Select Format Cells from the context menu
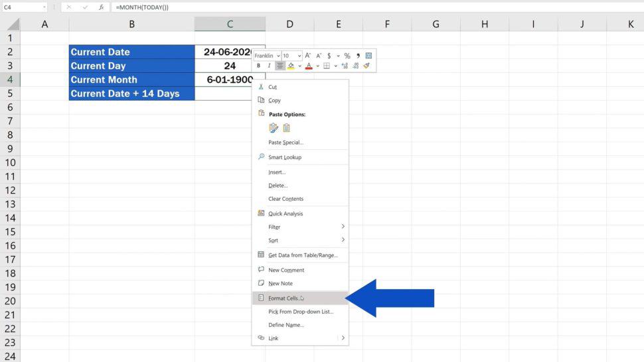 (285, 298)
